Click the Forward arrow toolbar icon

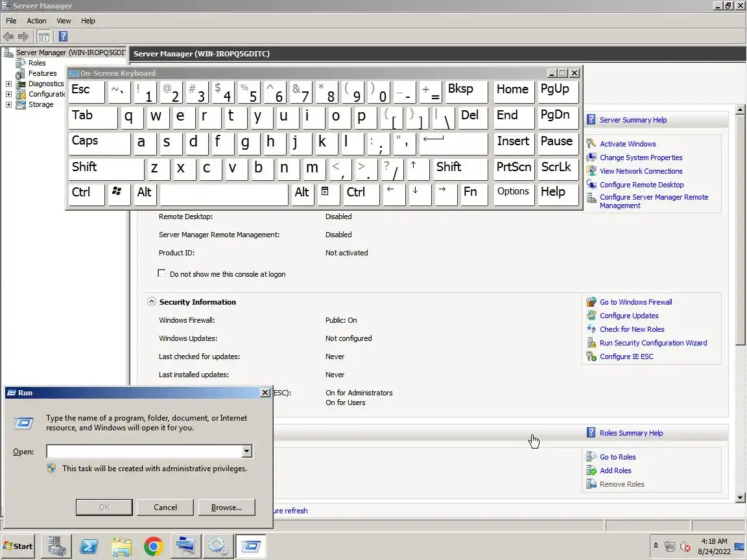point(23,36)
